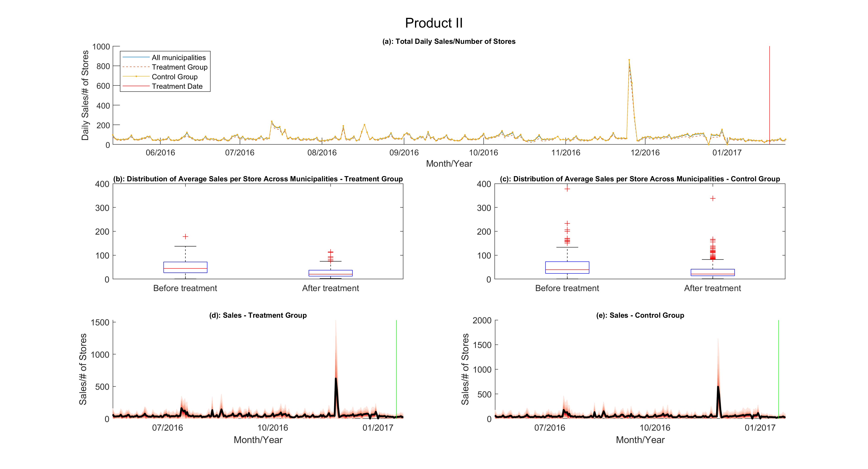Click the '1000' y-axis tick in panel (a)
Image resolution: width=868 pixels, height=469 pixels.
click(x=101, y=47)
